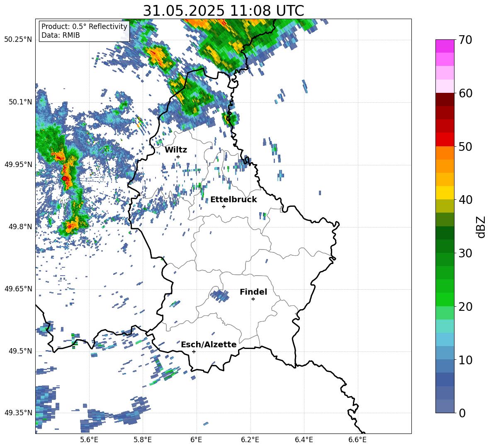The image size is (491, 448).
Task: Click the 50.25°N latitude tick label
Action: (x=18, y=40)
